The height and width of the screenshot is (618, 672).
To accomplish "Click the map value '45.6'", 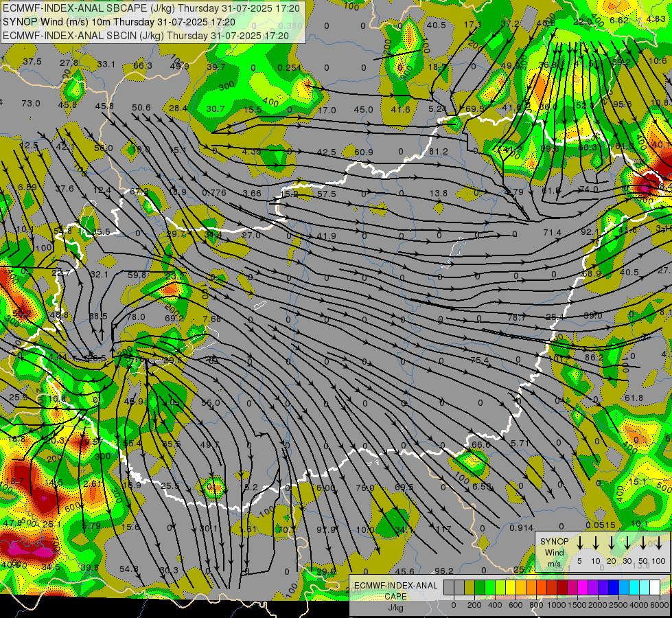I will click(404, 572).
